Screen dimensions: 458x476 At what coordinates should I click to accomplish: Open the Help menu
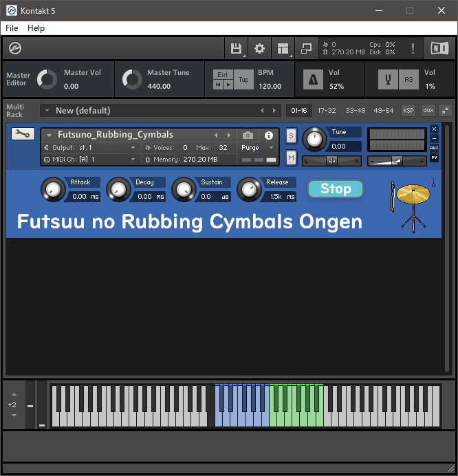tap(36, 28)
